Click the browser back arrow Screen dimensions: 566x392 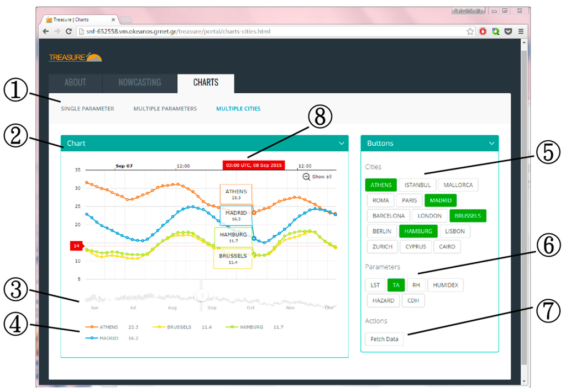pos(45,31)
